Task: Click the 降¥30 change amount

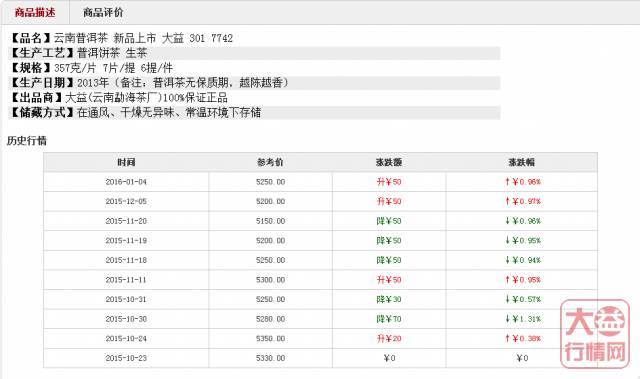Action: click(x=389, y=299)
